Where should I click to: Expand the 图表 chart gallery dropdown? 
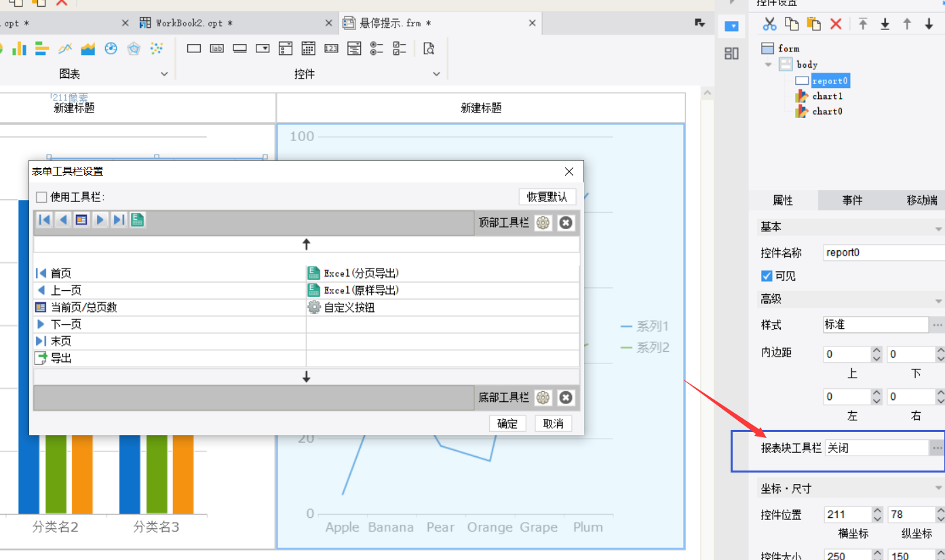coord(164,74)
